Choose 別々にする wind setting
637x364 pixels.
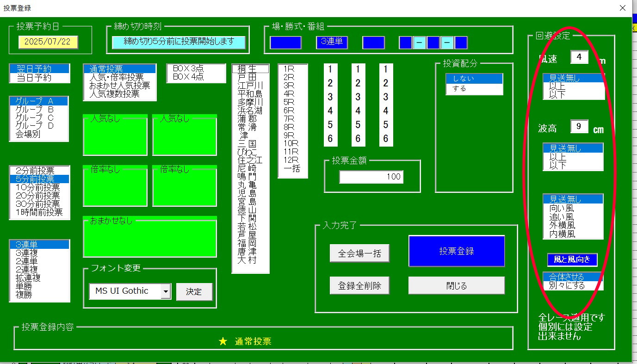[x=573, y=285]
